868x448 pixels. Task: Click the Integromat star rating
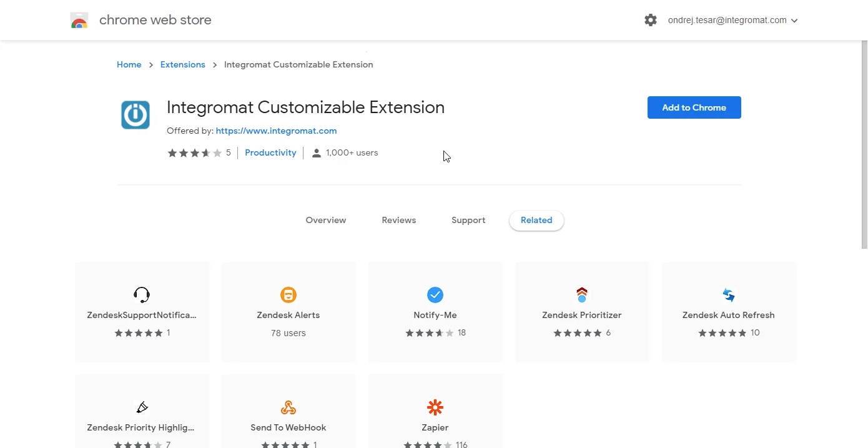point(195,153)
